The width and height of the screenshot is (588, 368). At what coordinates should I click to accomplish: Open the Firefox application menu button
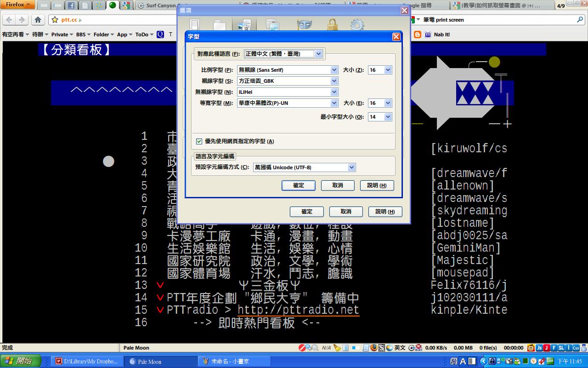click(17, 5)
